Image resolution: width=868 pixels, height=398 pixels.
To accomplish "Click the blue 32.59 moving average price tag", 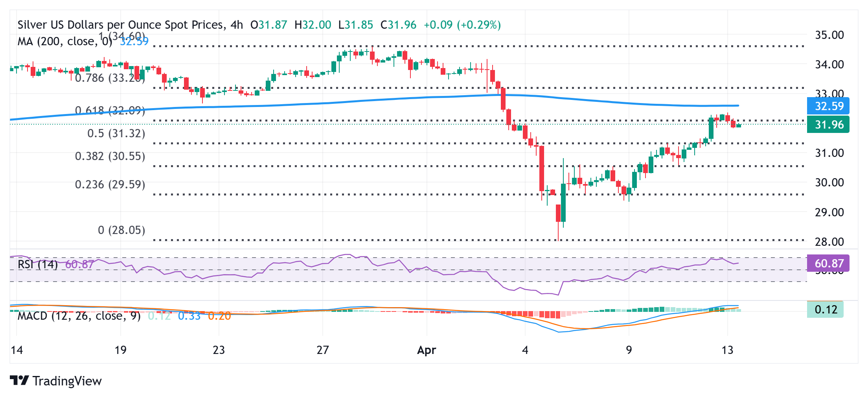I will click(x=828, y=106).
